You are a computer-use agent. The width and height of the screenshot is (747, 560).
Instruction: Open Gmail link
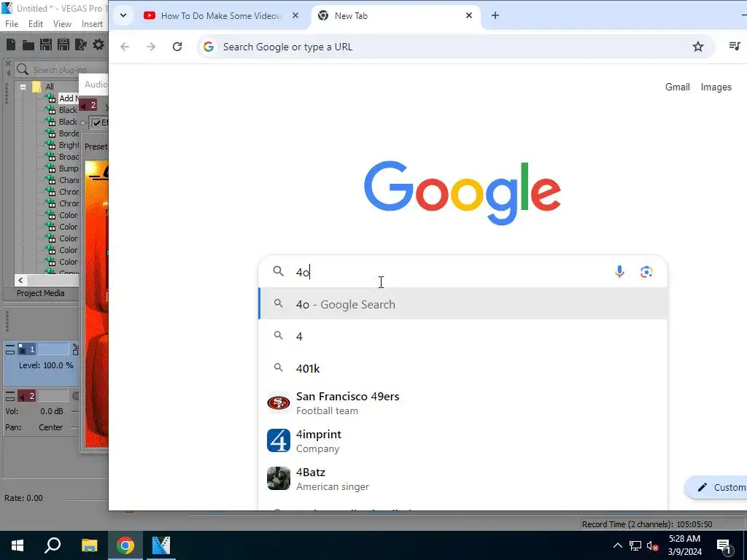[x=678, y=87]
